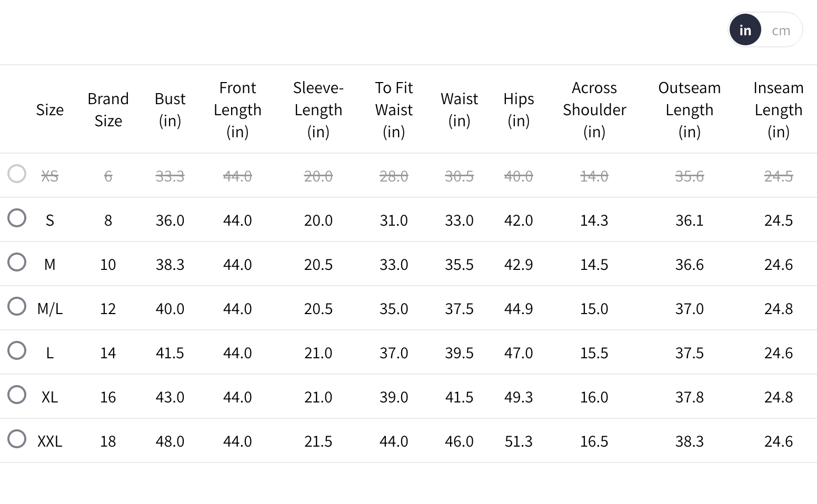The width and height of the screenshot is (817, 504).
Task: Switch measurement units to cm
Action: tap(781, 31)
